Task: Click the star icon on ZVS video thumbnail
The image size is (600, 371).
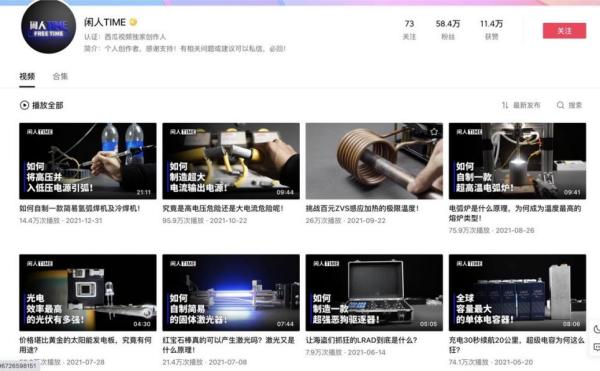Action: 434,132
